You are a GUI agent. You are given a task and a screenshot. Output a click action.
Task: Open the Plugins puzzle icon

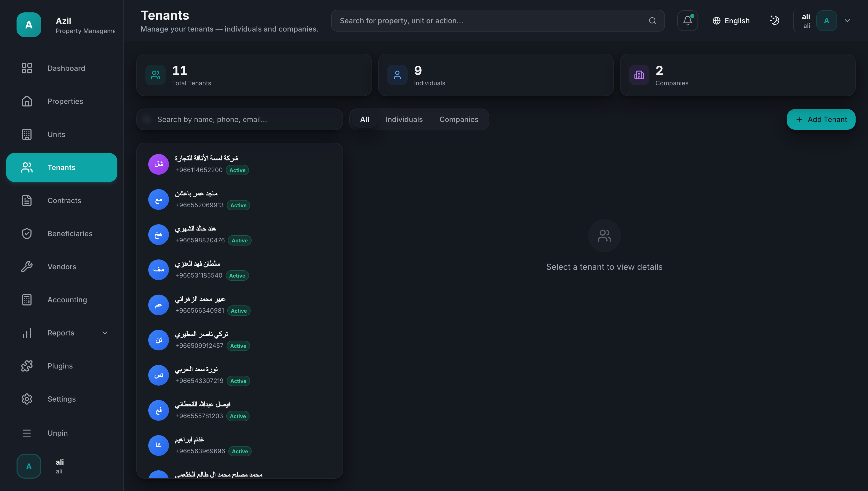pos(27,366)
